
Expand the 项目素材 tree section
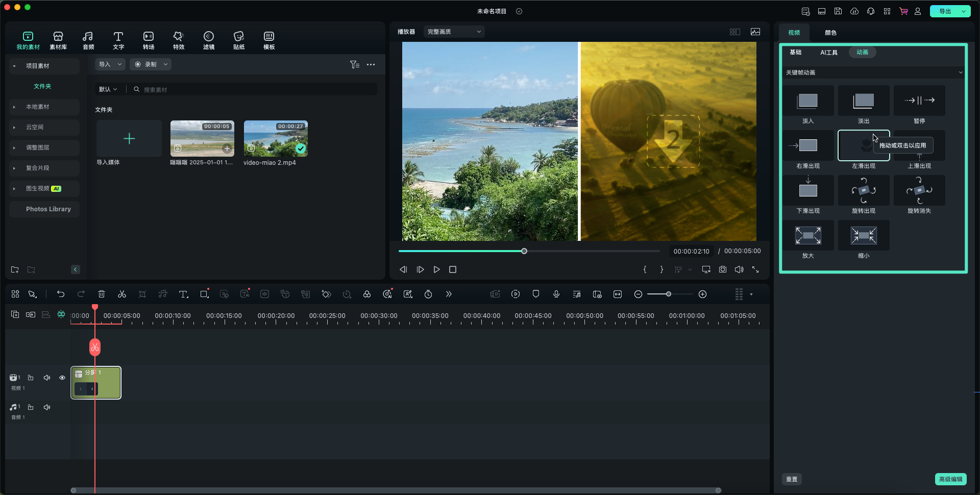pos(14,66)
